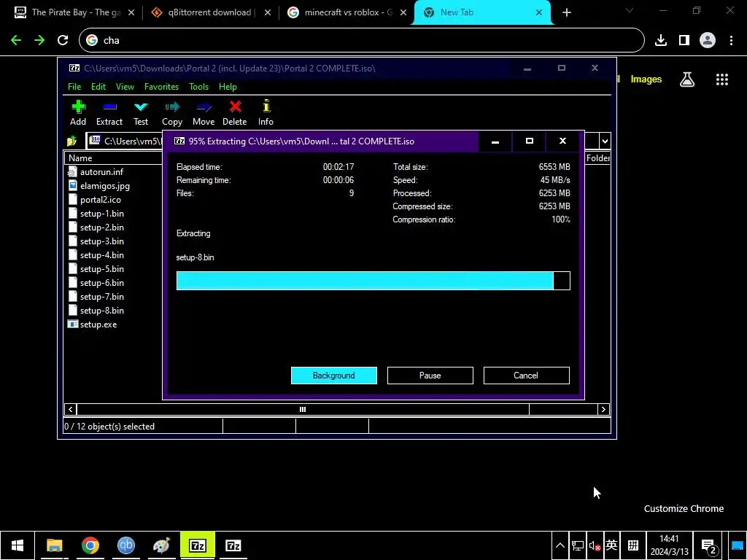Open the Google apps grid icon
The height and width of the screenshot is (560, 747).
pos(722,79)
